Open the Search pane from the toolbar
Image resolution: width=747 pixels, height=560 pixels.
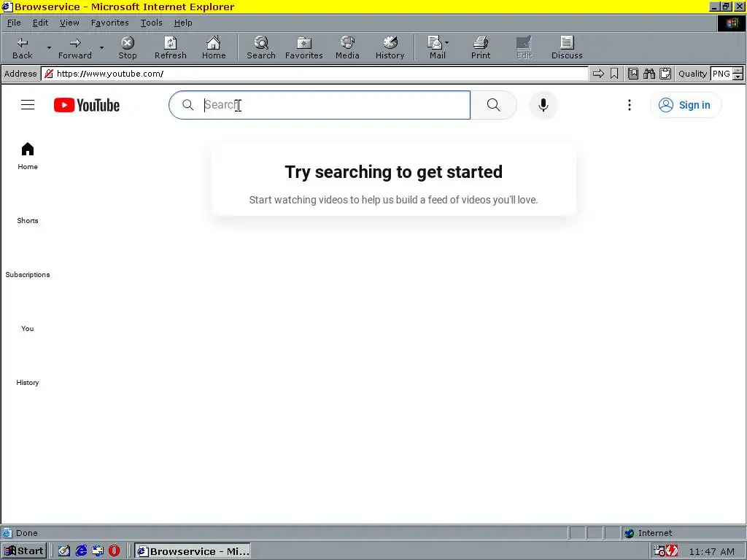tap(261, 48)
